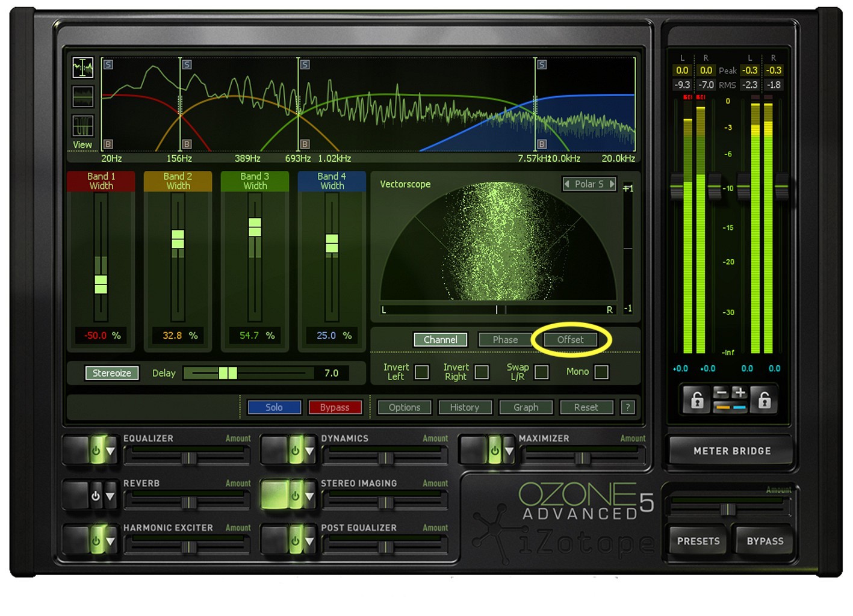Check the Invert Left checkbox
The width and height of the screenshot is (853, 616).
tap(422, 372)
